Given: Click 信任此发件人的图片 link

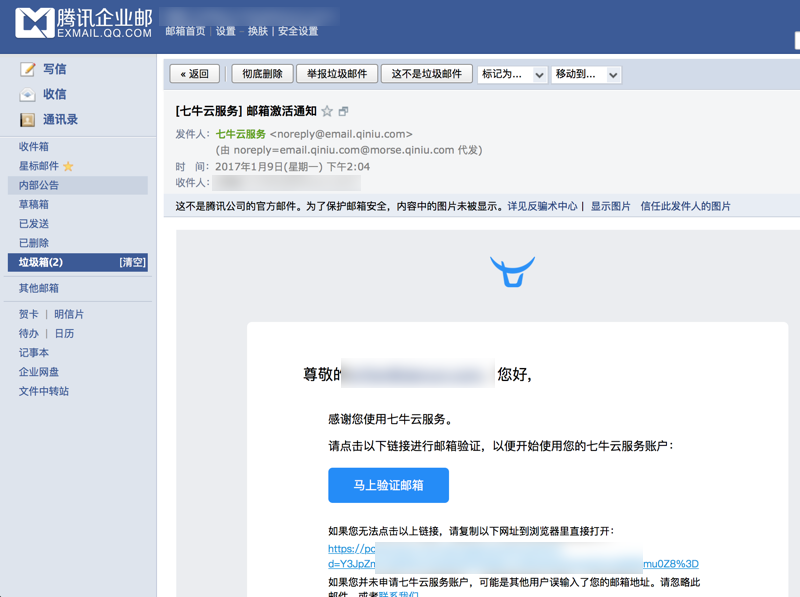Looking at the screenshot, I should (685, 206).
